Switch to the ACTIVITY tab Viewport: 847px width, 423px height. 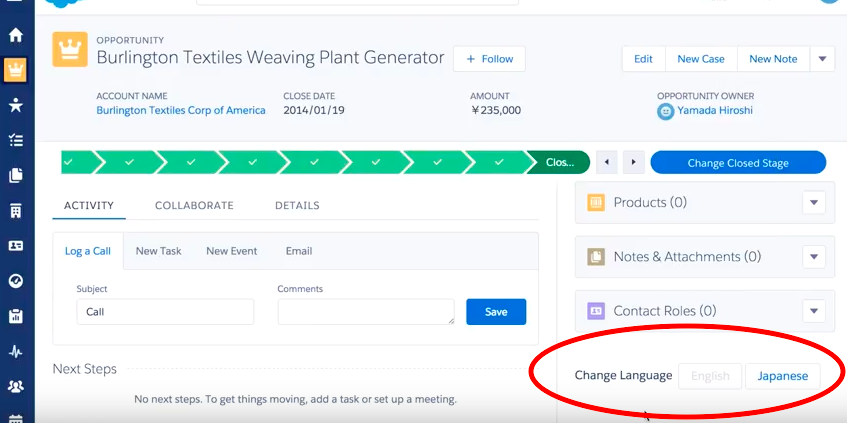tap(89, 206)
